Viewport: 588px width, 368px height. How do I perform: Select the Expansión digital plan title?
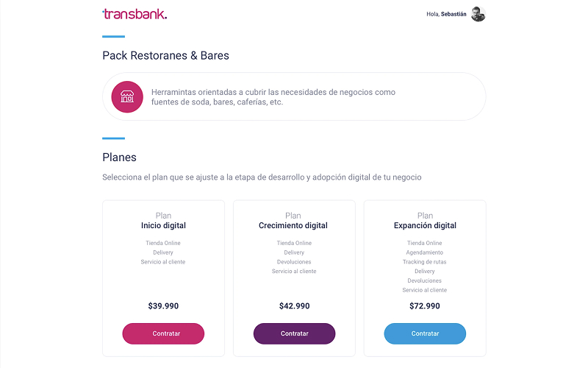425,225
